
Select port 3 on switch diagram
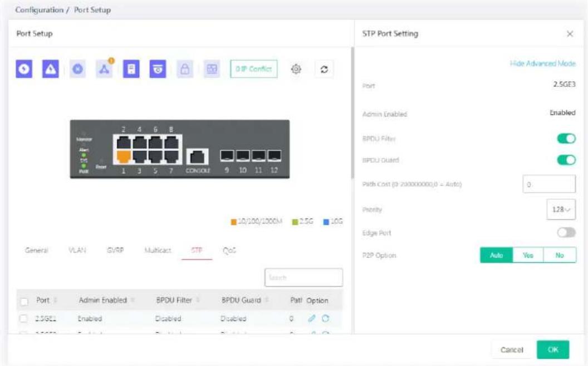pos(139,157)
